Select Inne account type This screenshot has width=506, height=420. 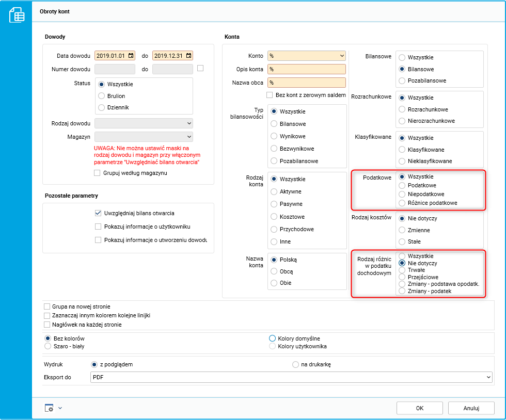pyautogui.click(x=274, y=241)
